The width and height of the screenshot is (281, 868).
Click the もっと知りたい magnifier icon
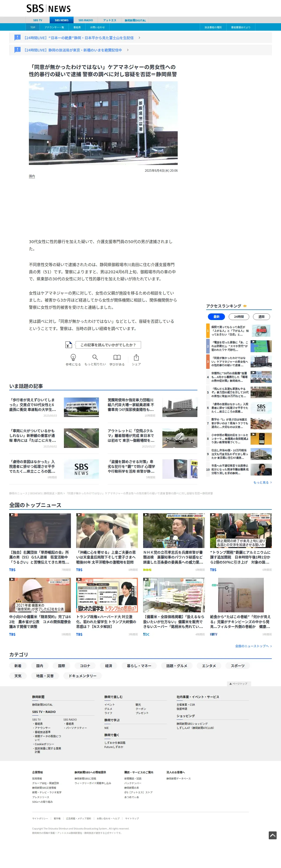[95, 357]
